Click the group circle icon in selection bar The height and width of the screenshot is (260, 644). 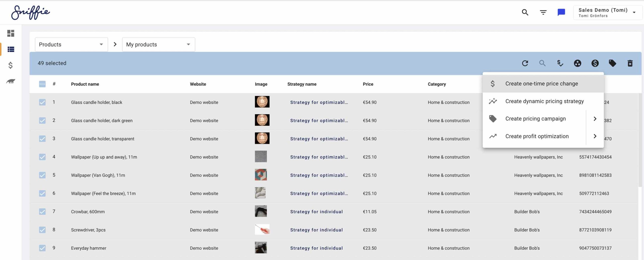tap(577, 63)
